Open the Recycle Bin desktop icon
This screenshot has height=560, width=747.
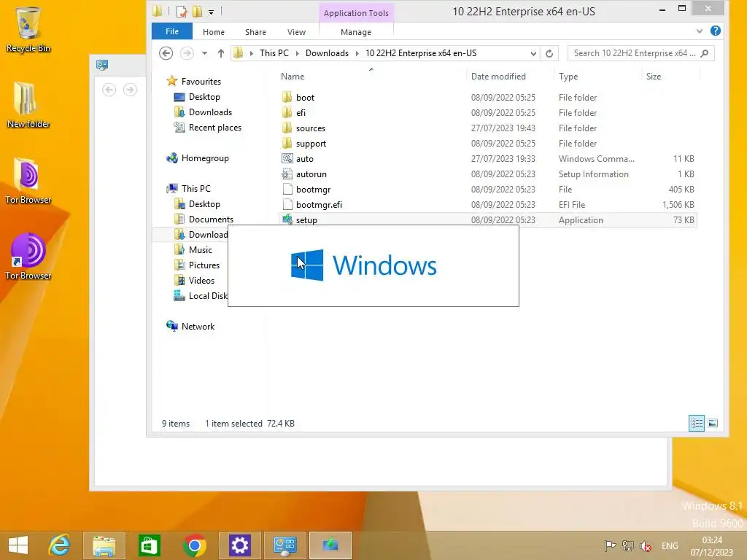click(x=28, y=28)
